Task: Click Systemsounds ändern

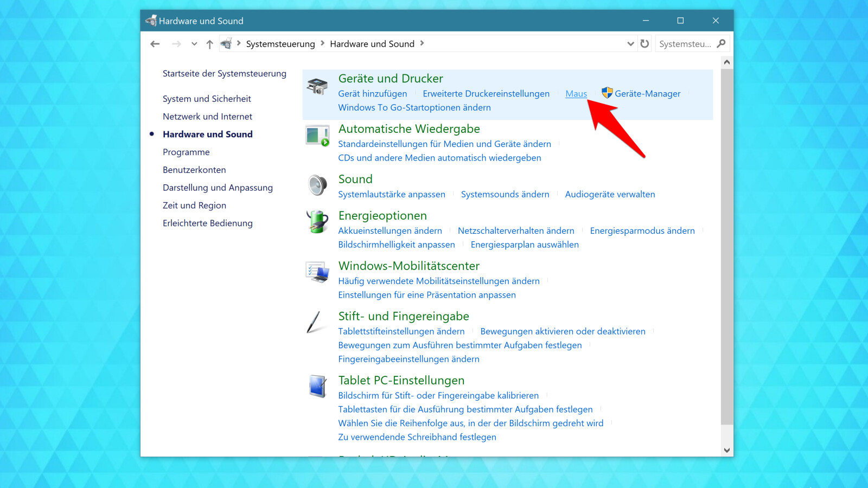Action: pos(505,195)
